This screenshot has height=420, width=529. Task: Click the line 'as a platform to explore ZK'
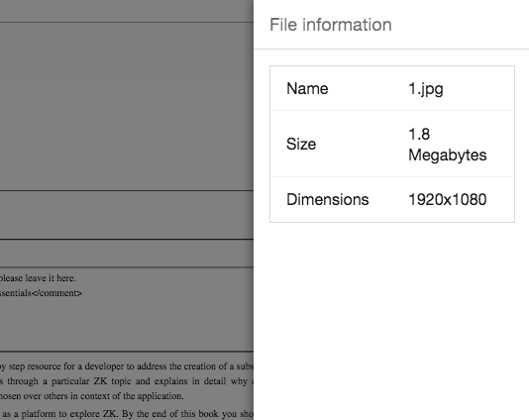click(127, 414)
